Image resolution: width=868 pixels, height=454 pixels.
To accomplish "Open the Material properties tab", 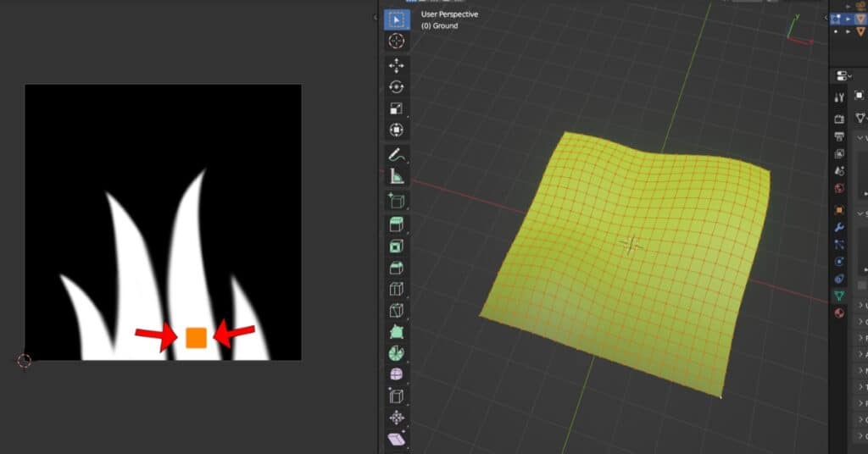I will [839, 313].
